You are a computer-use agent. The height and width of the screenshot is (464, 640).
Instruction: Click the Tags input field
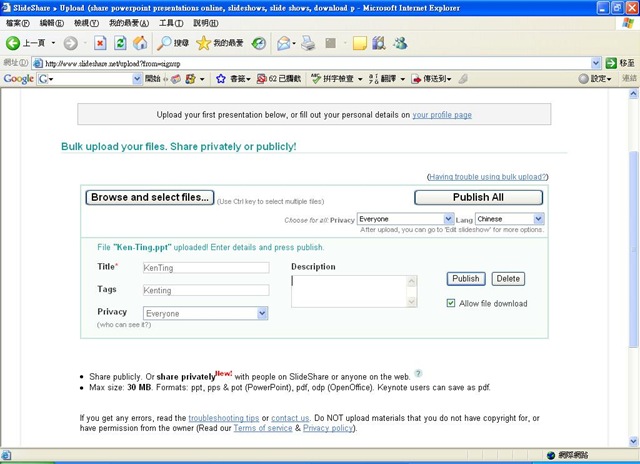206,290
